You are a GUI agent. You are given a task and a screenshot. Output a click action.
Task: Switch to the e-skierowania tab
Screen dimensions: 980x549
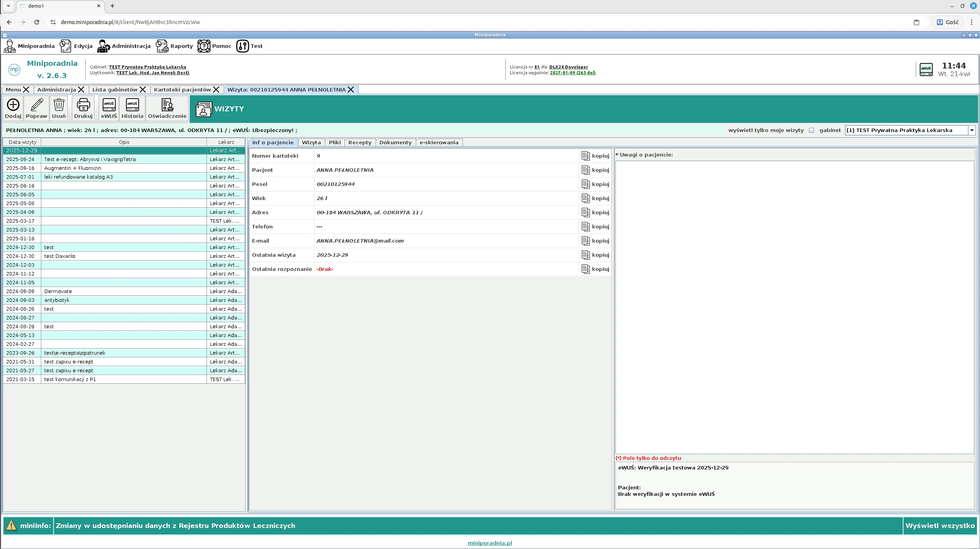[x=439, y=142]
